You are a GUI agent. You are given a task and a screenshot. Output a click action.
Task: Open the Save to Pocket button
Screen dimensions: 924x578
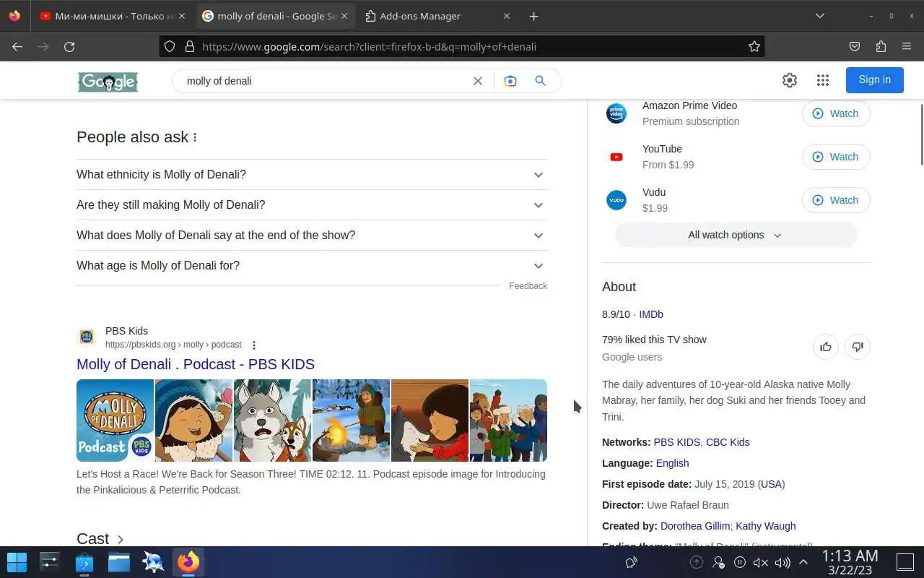(x=855, y=46)
